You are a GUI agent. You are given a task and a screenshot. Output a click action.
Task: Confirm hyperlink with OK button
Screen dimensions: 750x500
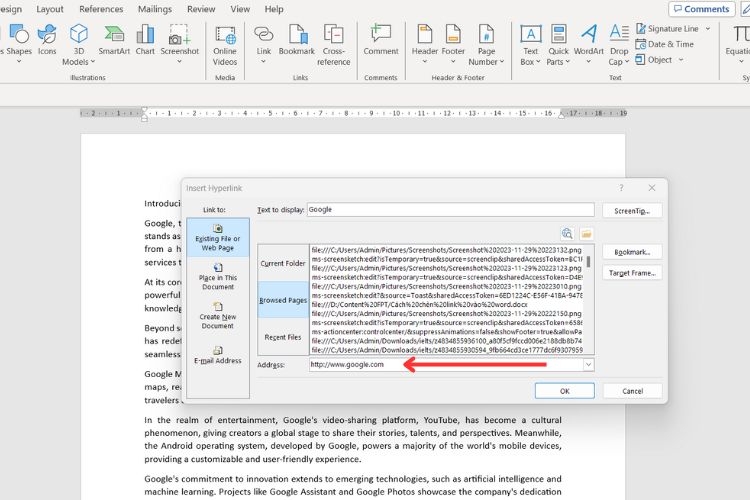pyautogui.click(x=564, y=391)
